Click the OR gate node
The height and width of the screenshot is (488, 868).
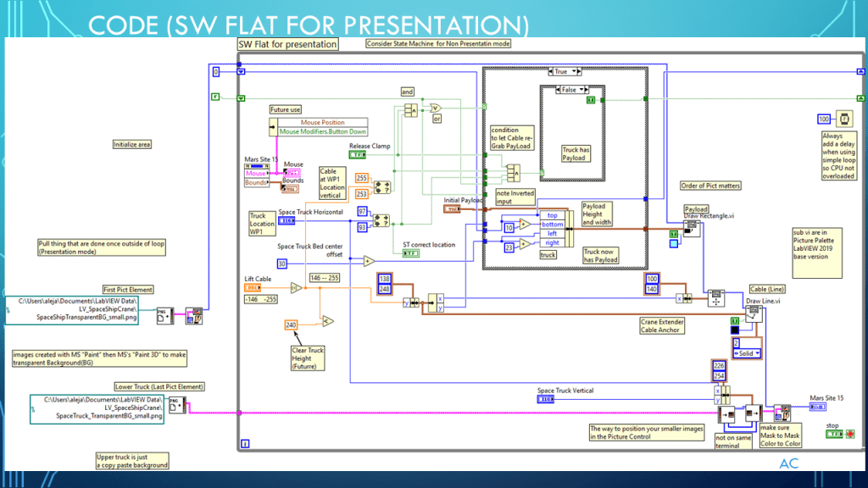tap(435, 108)
